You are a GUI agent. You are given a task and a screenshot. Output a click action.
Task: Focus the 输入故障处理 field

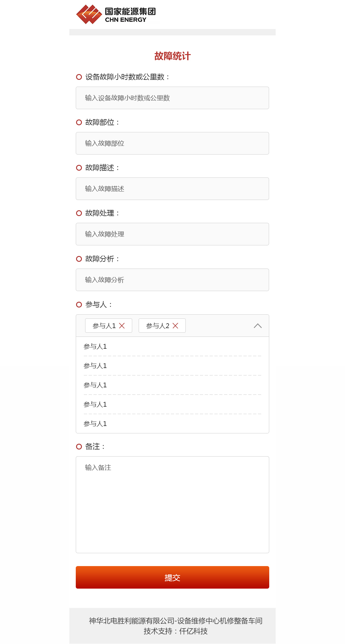tap(172, 234)
